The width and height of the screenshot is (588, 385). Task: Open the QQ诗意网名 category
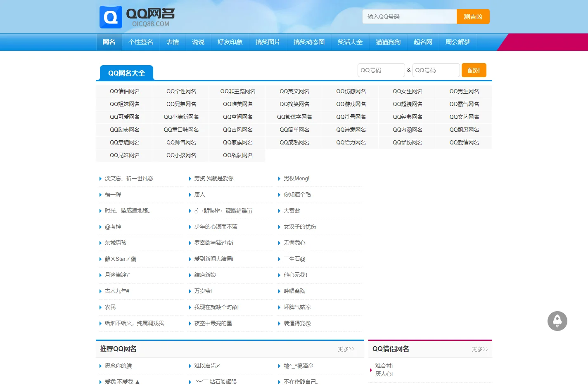[x=351, y=130]
